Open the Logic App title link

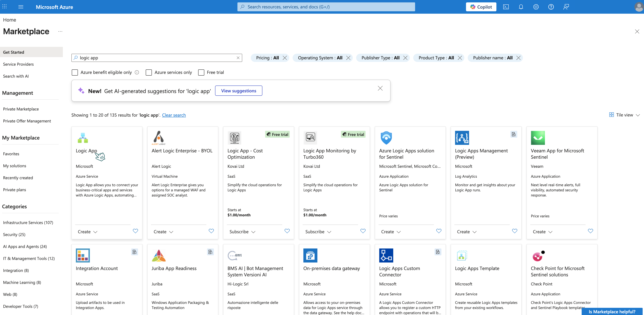86,151
